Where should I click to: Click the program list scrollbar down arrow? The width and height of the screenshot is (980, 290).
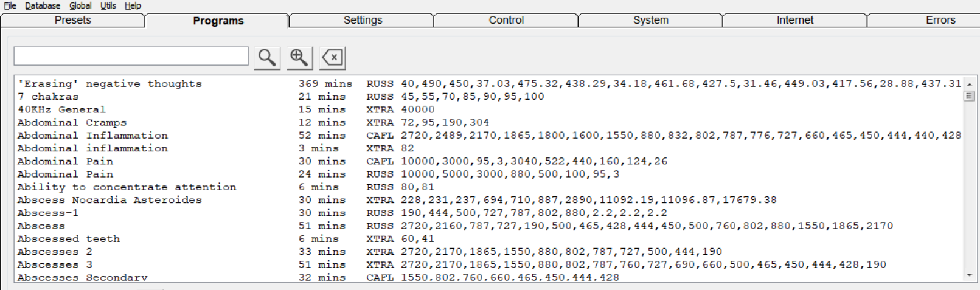coord(970,275)
